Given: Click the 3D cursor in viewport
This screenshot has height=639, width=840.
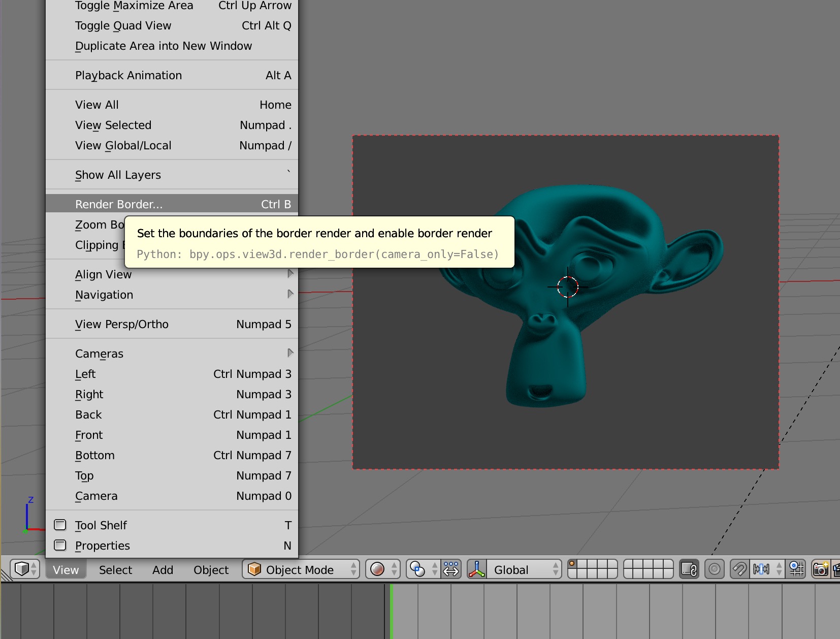Looking at the screenshot, I should [x=568, y=287].
